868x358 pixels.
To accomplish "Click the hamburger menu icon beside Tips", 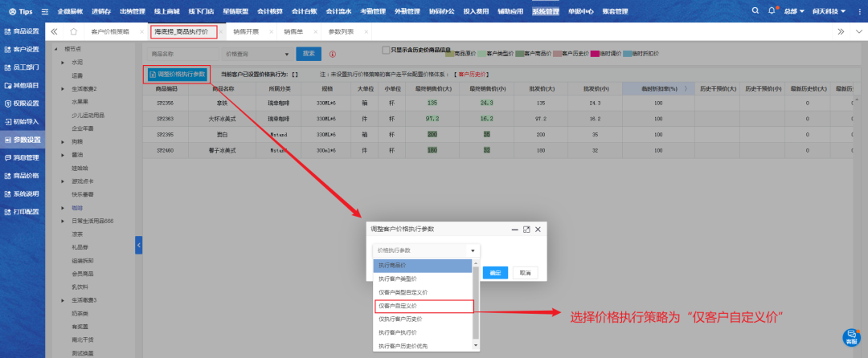I will click(x=45, y=12).
